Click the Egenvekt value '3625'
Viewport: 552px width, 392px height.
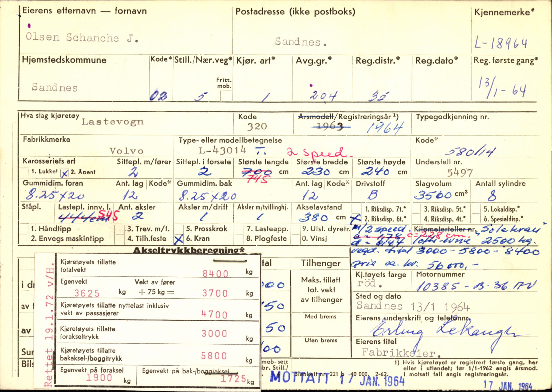click(x=87, y=293)
